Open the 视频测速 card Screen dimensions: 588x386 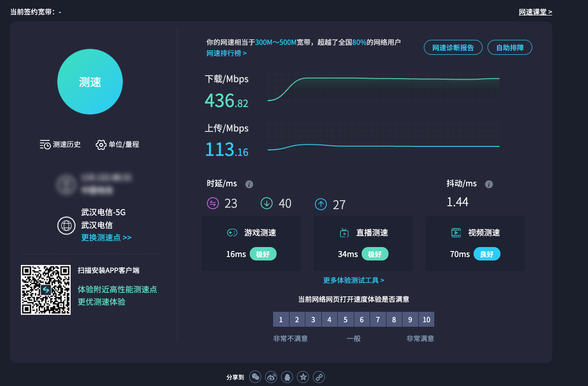coord(475,244)
